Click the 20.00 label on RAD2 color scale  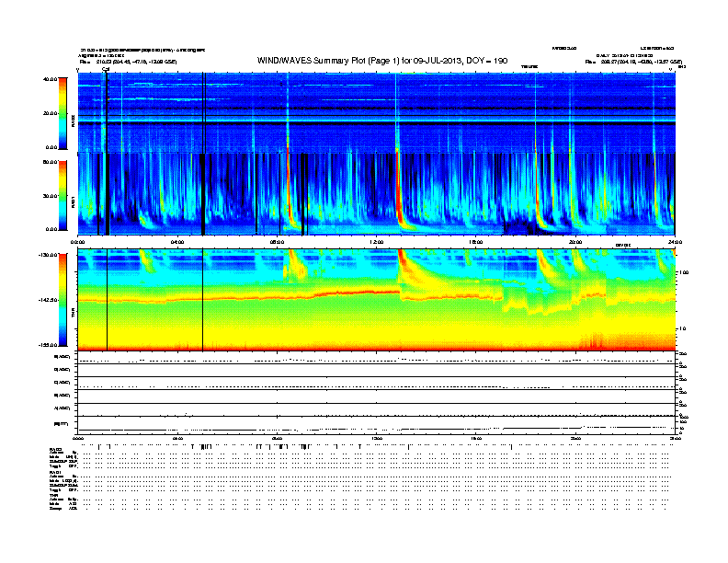click(x=50, y=113)
